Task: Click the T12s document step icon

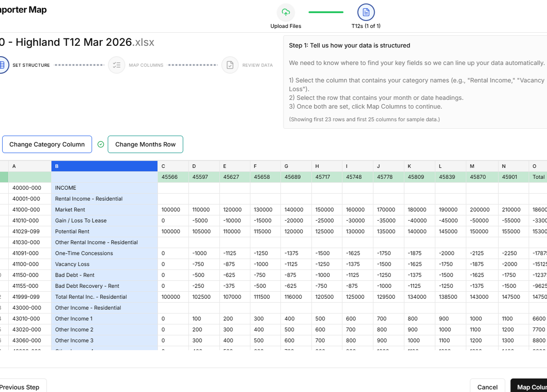Action: (x=366, y=12)
